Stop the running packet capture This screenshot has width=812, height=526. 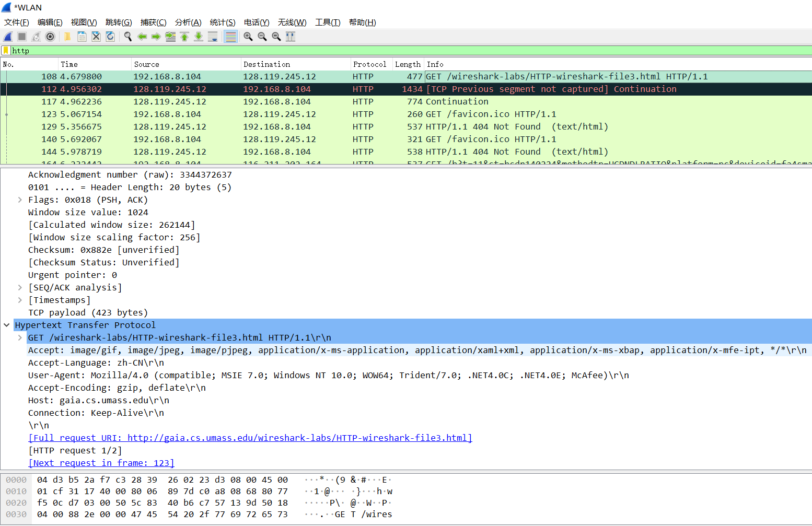[x=22, y=37]
